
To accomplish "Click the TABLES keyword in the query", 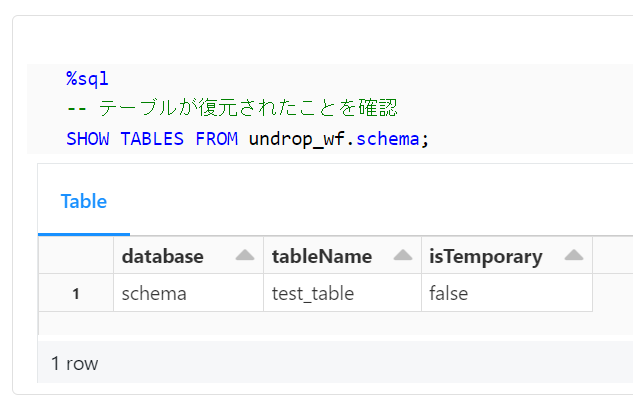I will point(152,138).
